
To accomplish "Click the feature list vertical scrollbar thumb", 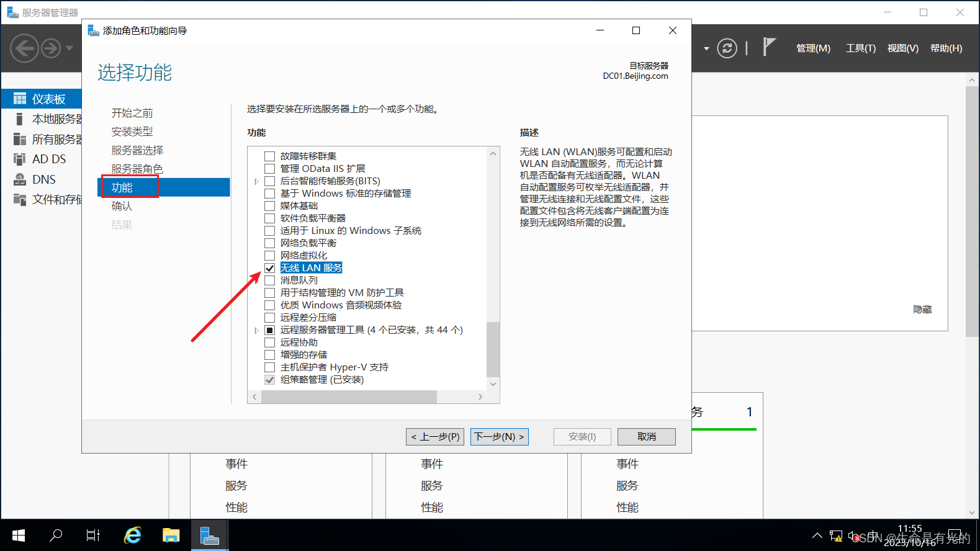I will (x=493, y=349).
